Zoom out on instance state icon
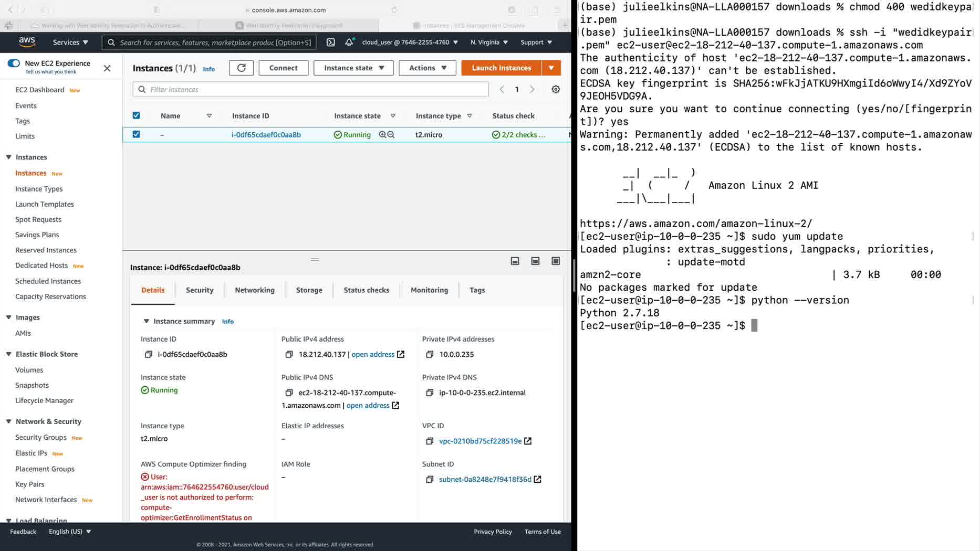This screenshot has height=551, width=980. click(391, 135)
